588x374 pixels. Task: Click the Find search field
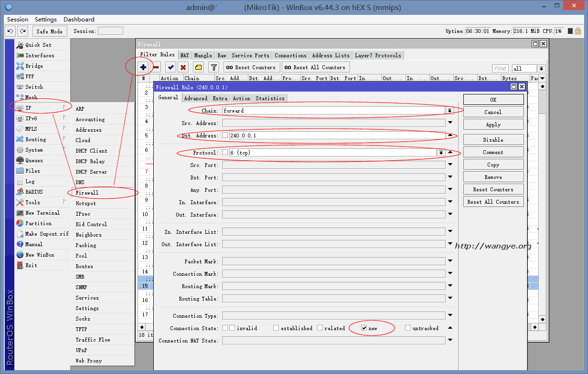[x=501, y=69]
